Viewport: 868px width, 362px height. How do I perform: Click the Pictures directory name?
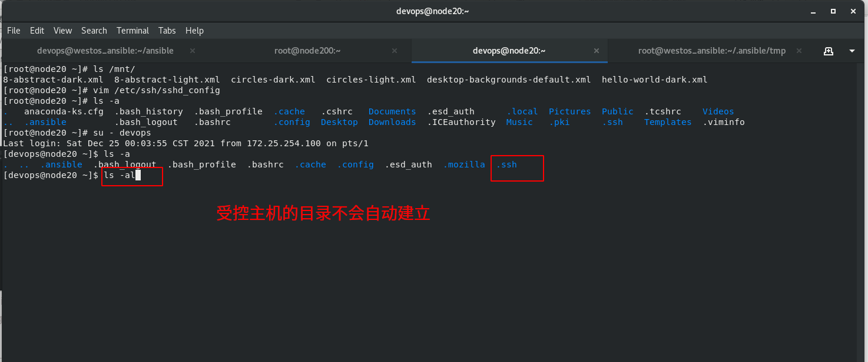pos(569,111)
